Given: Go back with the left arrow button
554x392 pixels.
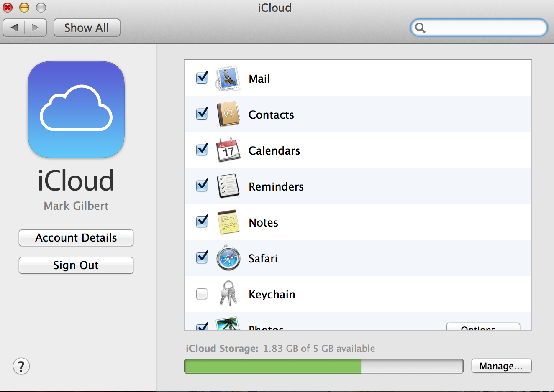Looking at the screenshot, I should coord(14,28).
